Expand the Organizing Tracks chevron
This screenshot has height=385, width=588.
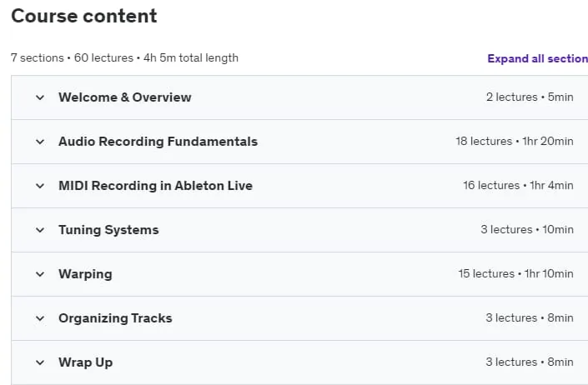click(x=40, y=318)
